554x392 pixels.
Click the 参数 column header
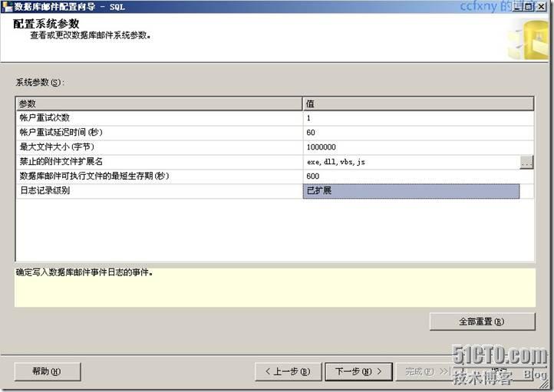click(160, 104)
